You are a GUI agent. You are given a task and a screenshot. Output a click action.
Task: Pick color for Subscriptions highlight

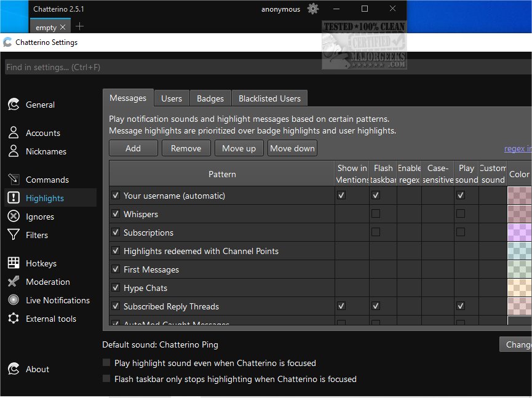point(520,232)
